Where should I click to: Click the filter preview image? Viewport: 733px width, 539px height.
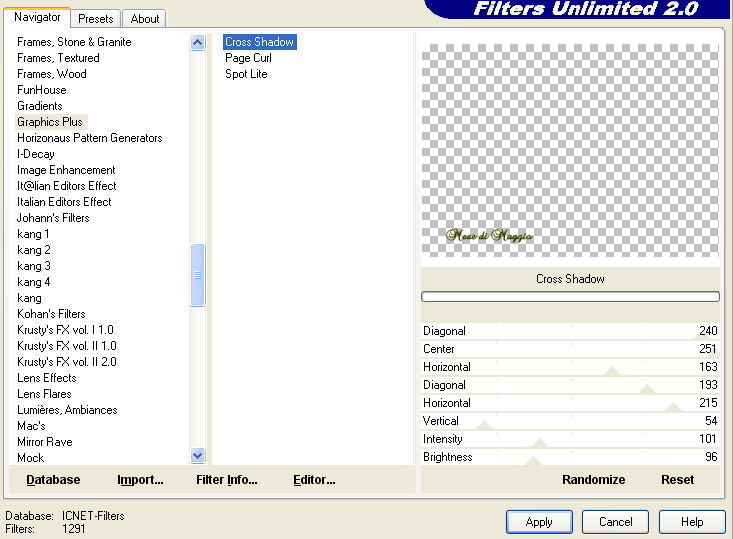570,151
